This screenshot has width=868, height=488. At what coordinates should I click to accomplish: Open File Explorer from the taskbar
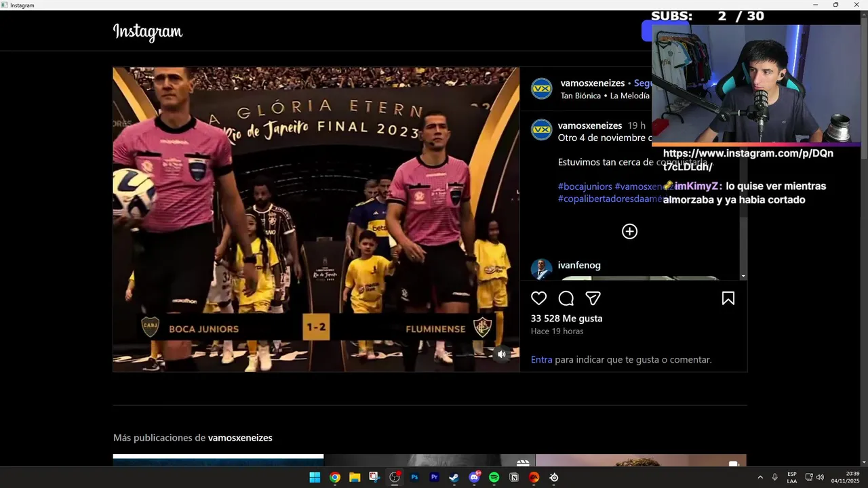pos(355,477)
